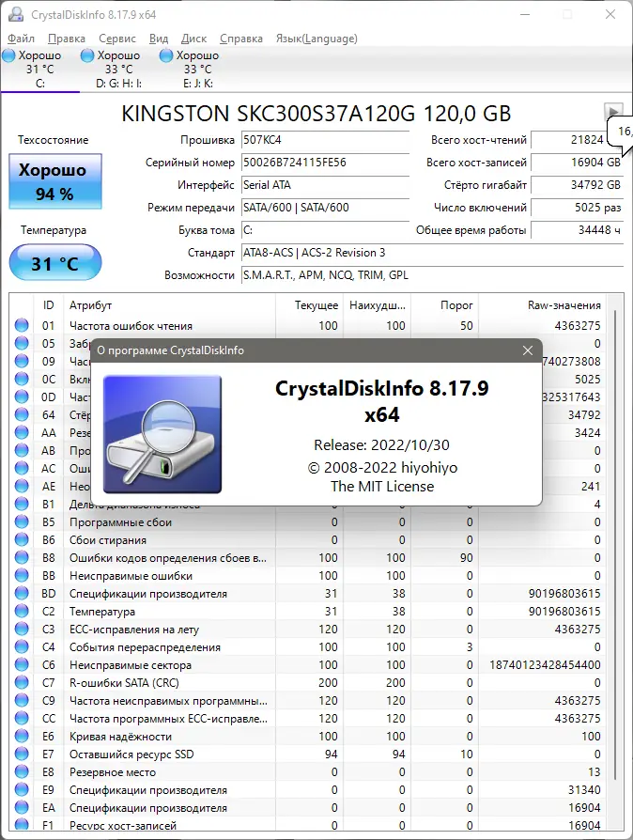Click status icon for attribute 64
Image resolution: width=633 pixels, height=840 pixels.
tap(22, 414)
